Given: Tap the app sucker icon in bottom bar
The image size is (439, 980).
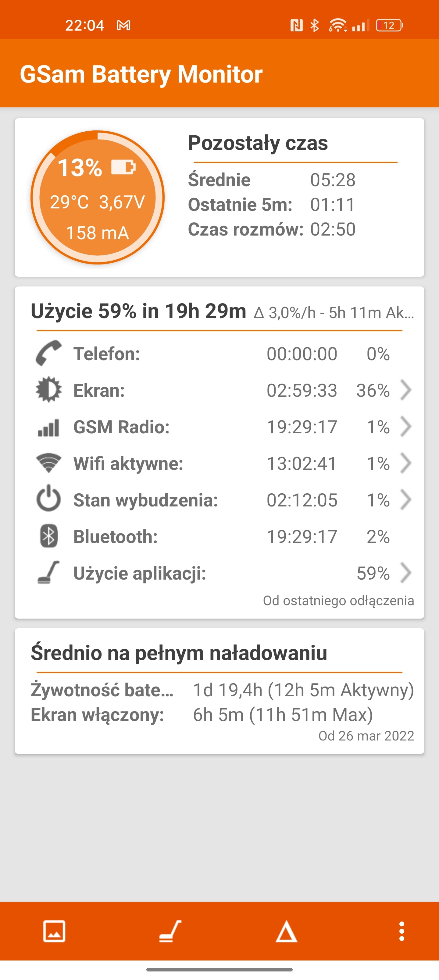Looking at the screenshot, I should point(170,931).
